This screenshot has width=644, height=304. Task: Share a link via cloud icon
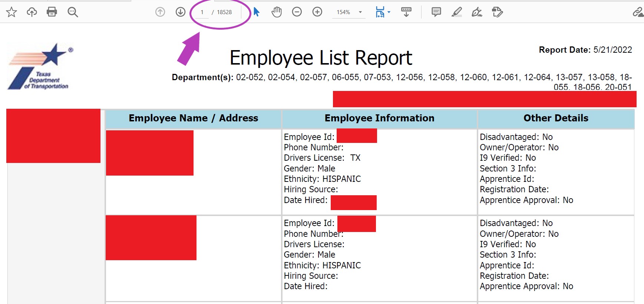[x=638, y=12]
